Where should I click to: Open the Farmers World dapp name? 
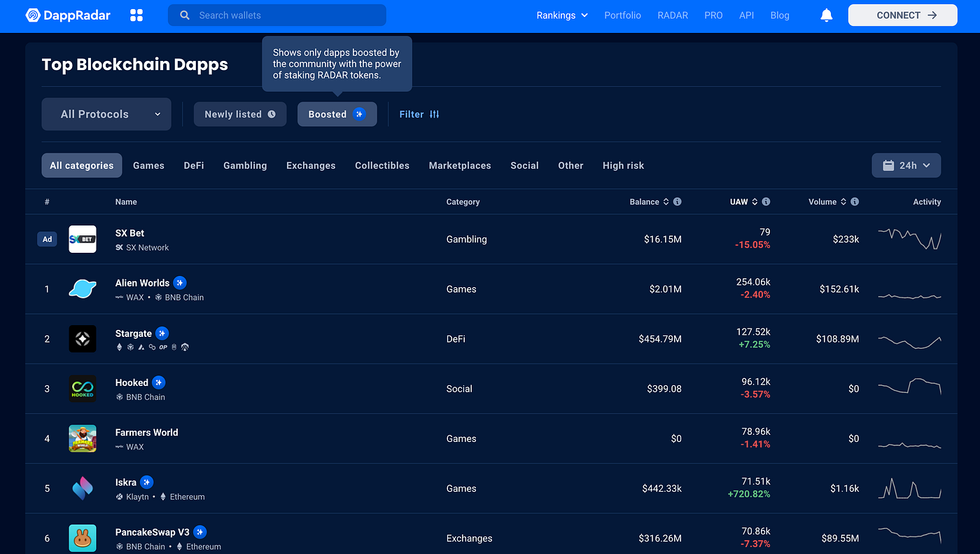tap(147, 432)
